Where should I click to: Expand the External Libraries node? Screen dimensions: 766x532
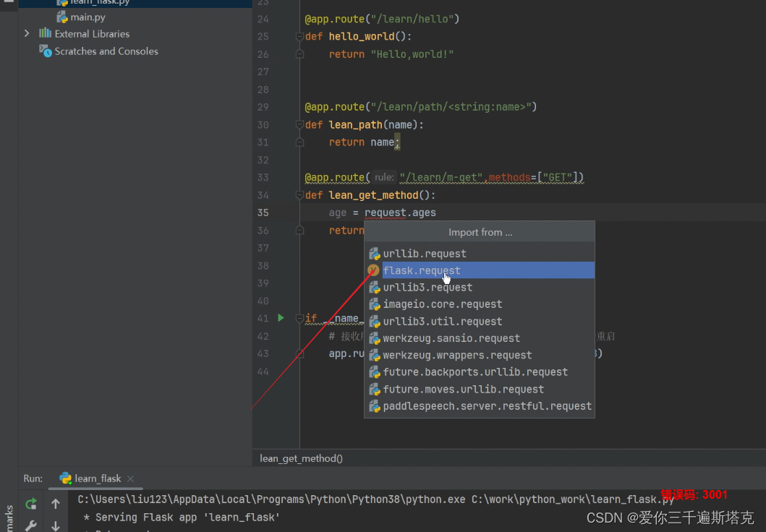point(26,34)
